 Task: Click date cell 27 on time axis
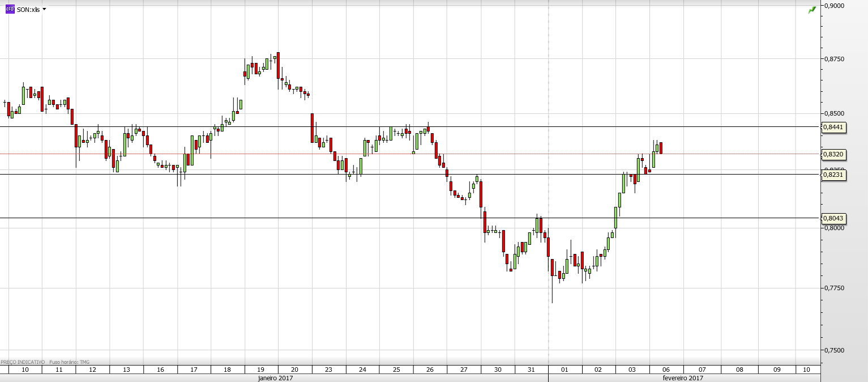(x=464, y=370)
